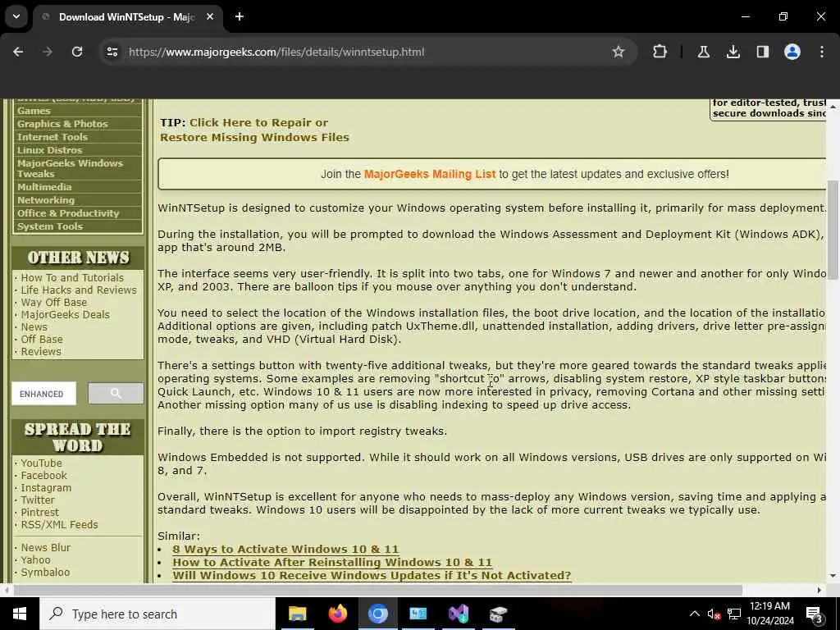Open the Instagram link
Viewport: 840px width, 630px height.
click(46, 487)
